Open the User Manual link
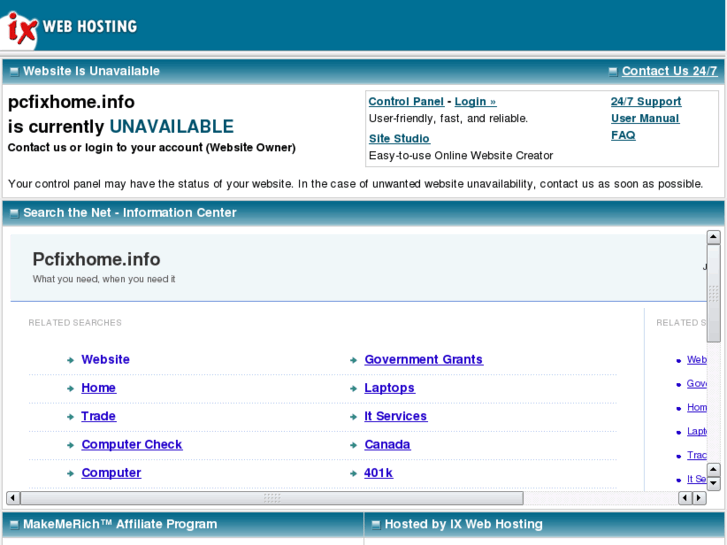The image size is (727, 545). 645,118
